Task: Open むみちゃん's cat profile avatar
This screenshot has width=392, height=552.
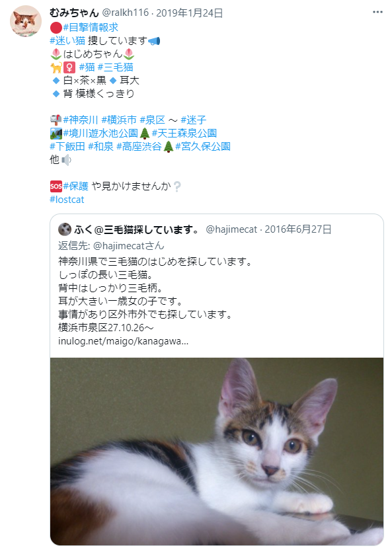Action: coord(26,21)
